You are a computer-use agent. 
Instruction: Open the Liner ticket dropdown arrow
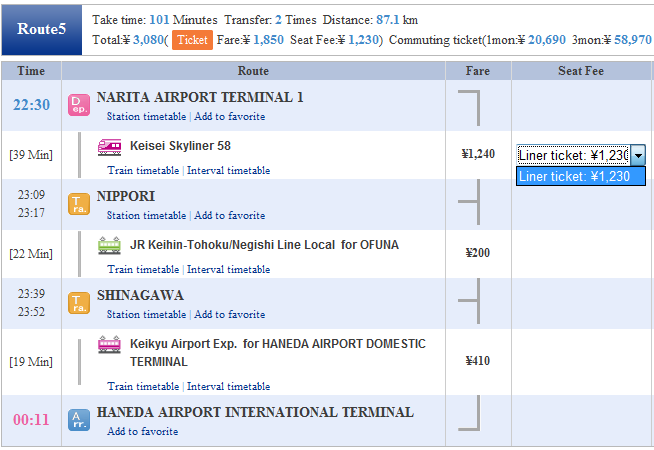(638, 155)
